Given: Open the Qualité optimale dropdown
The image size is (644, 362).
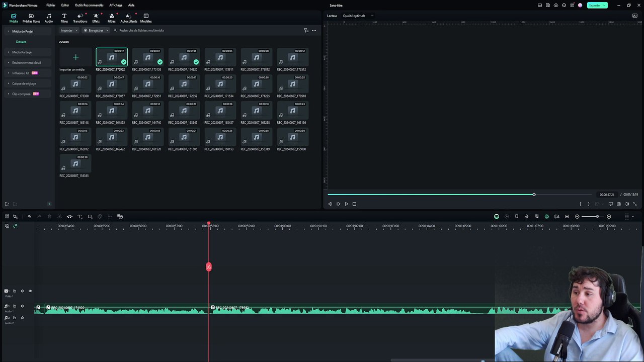Looking at the screenshot, I should click(358, 16).
